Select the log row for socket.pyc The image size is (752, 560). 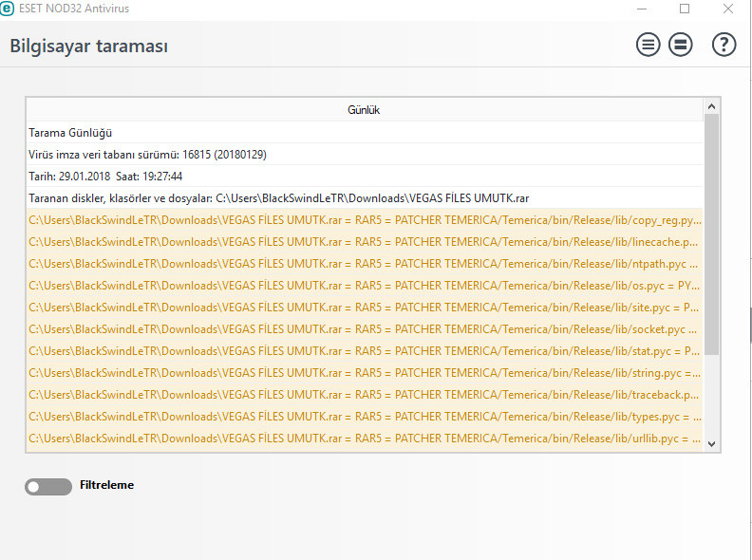(365, 329)
